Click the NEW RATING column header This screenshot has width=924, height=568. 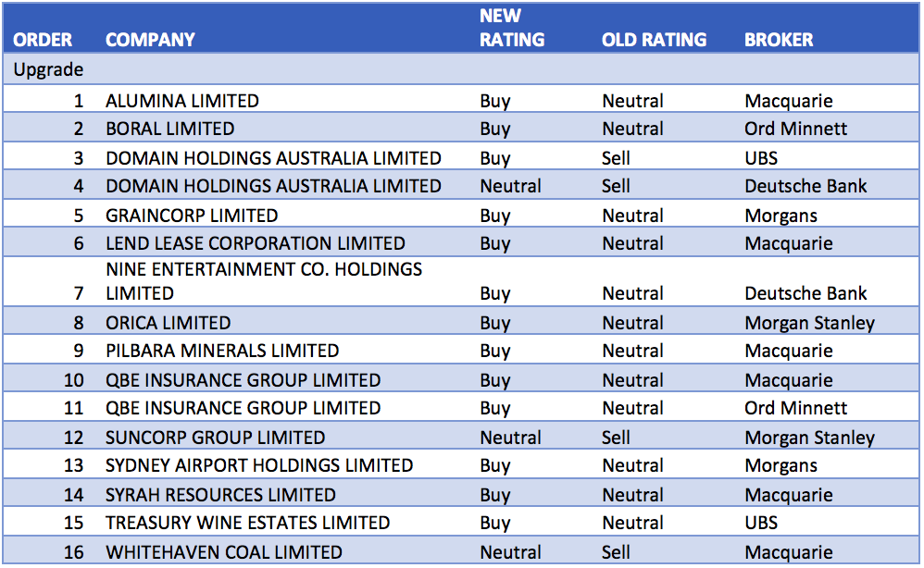tap(511, 28)
